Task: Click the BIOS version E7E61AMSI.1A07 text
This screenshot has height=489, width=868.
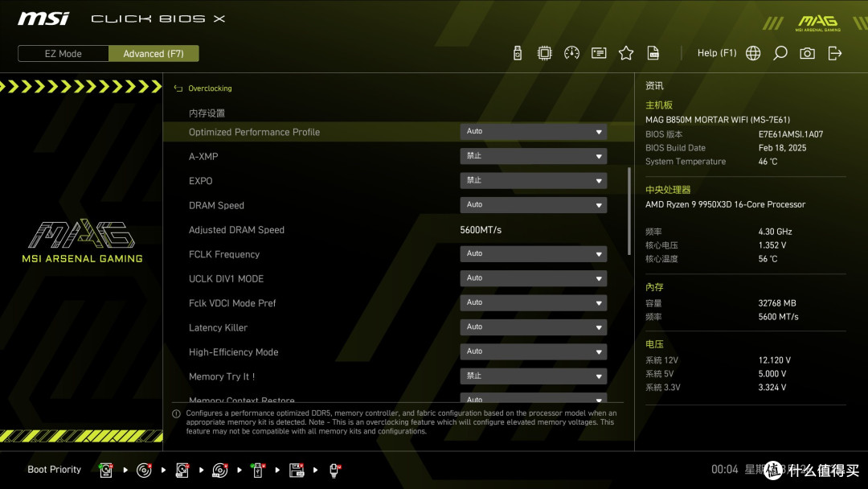Action: pyautogui.click(x=791, y=134)
